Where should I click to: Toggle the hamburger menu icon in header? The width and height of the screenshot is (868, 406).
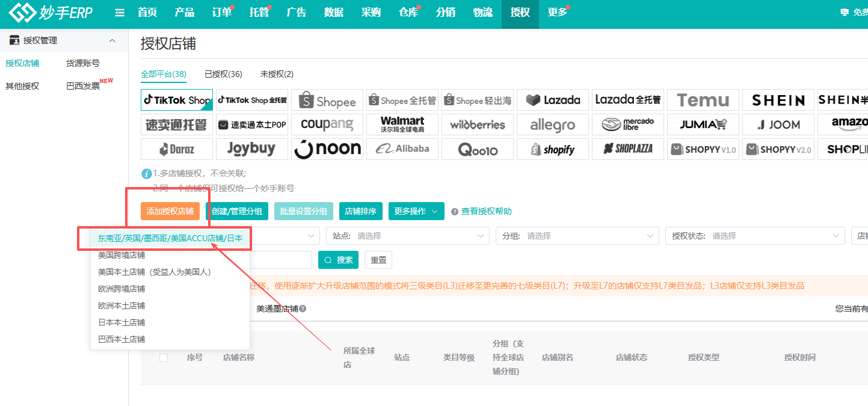120,13
